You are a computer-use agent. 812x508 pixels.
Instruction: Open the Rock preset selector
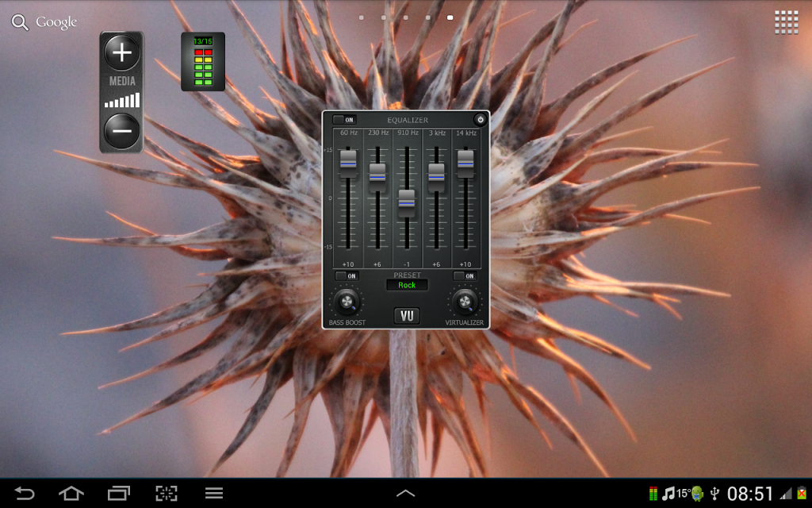click(x=407, y=285)
